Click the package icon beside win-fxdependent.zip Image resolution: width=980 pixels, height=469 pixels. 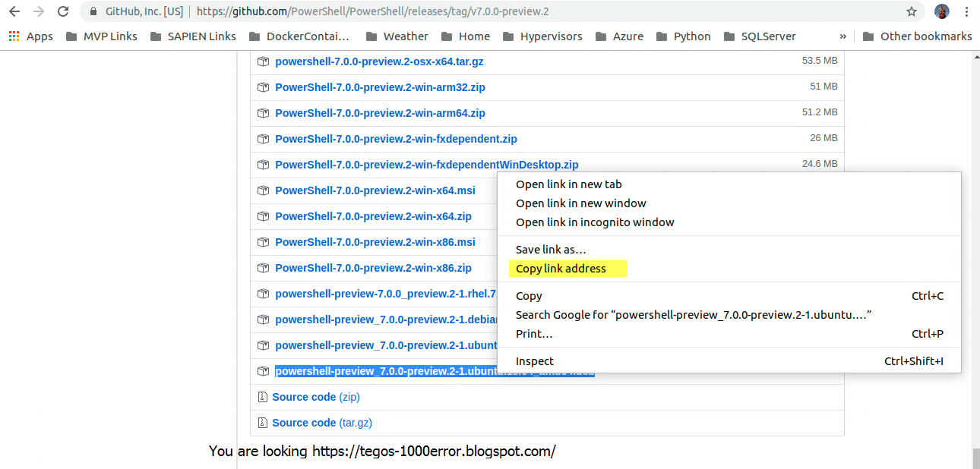click(263, 139)
